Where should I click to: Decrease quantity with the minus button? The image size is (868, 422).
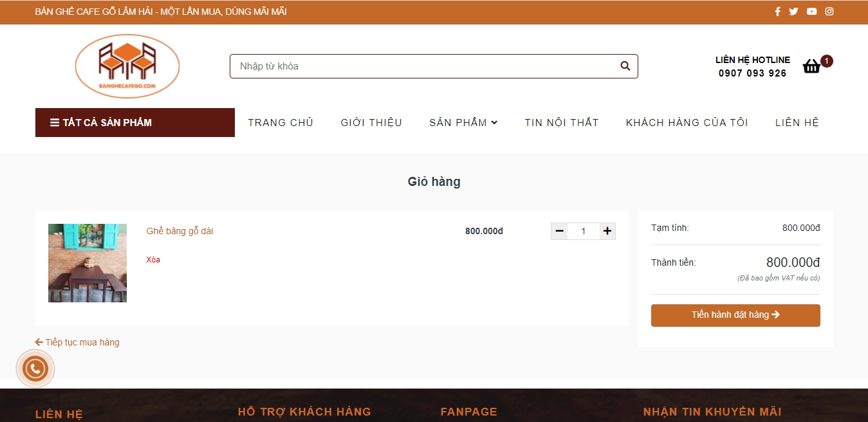559,231
